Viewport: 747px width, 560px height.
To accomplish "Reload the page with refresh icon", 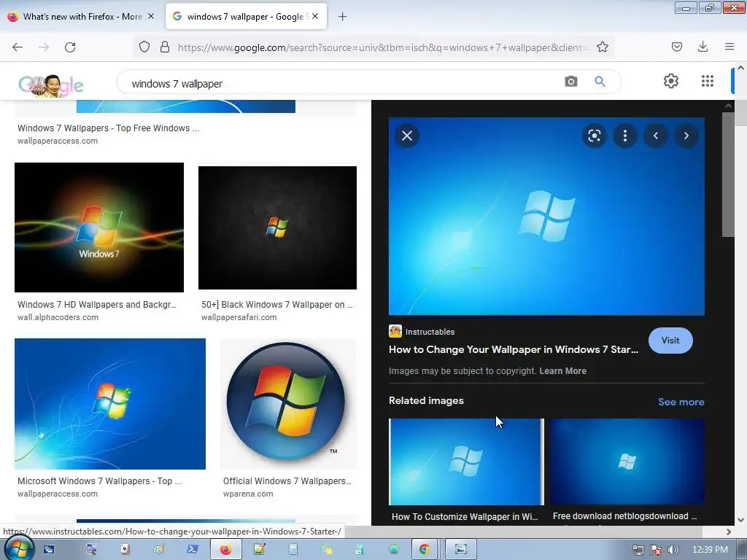I will coord(70,47).
